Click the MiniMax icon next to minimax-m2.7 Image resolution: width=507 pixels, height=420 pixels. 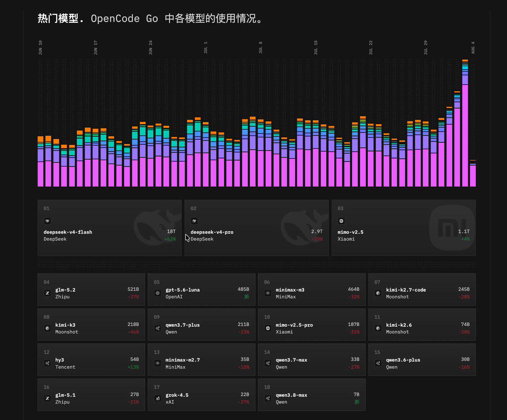[158, 363]
